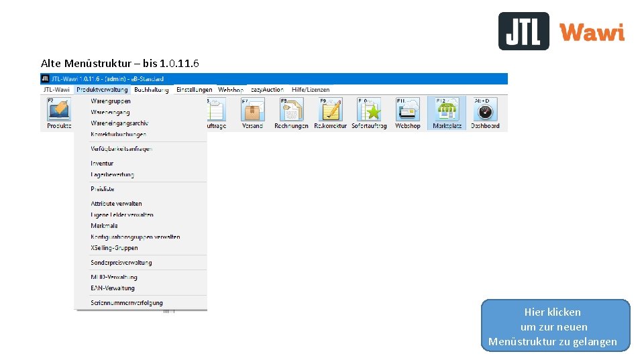Open the Sofortauftrag toolbar icon
The image size is (644, 362).
(x=369, y=114)
